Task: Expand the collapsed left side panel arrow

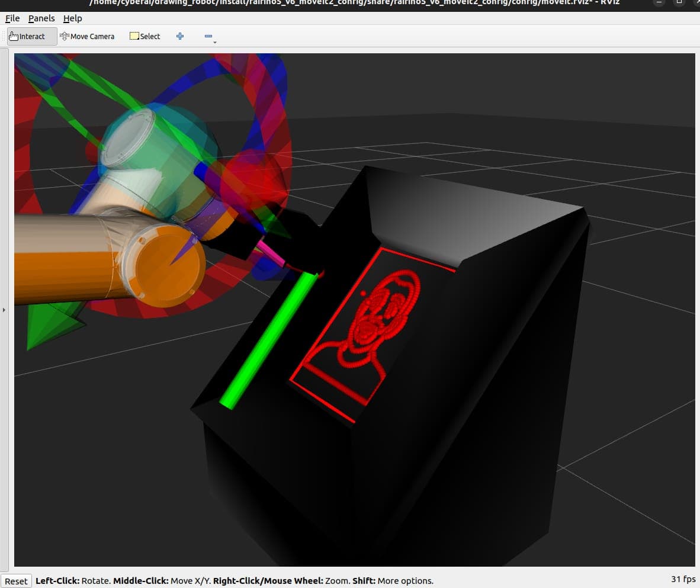Action: point(4,310)
